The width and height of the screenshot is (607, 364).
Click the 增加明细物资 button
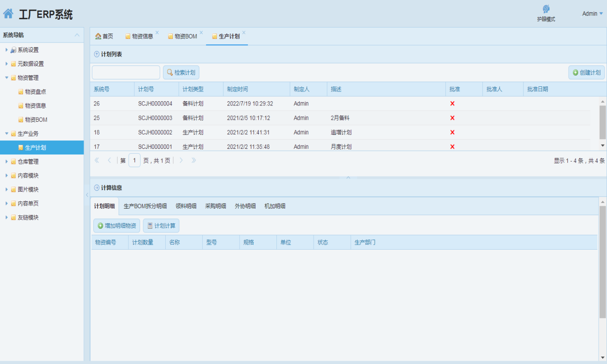click(x=117, y=226)
